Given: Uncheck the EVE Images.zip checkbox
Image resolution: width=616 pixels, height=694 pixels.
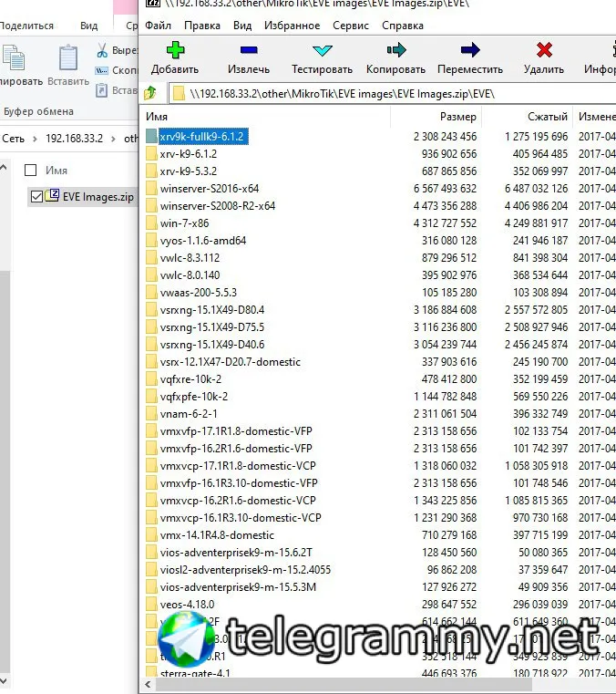Looking at the screenshot, I should (36, 196).
